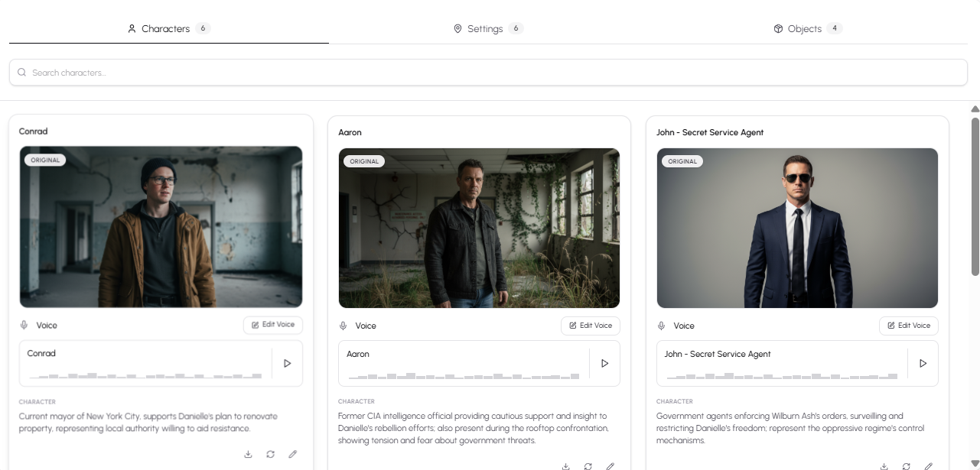Click Edit Voice for John - Secret Service Agent

(909, 326)
